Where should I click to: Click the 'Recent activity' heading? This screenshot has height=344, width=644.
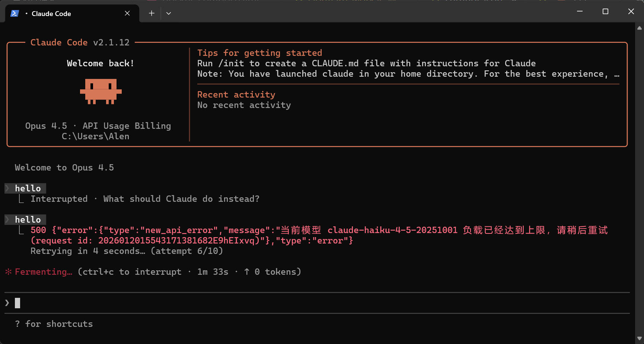236,95
